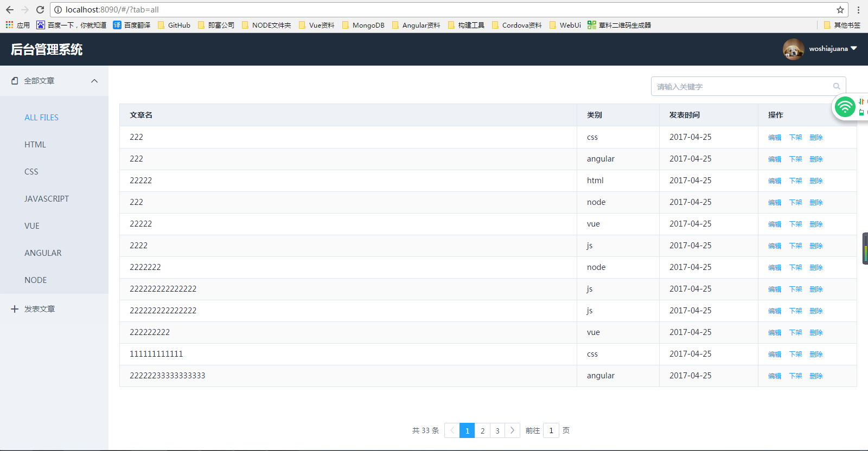Bookmark this page with the star icon
This screenshot has width=868, height=451.
tap(840, 10)
